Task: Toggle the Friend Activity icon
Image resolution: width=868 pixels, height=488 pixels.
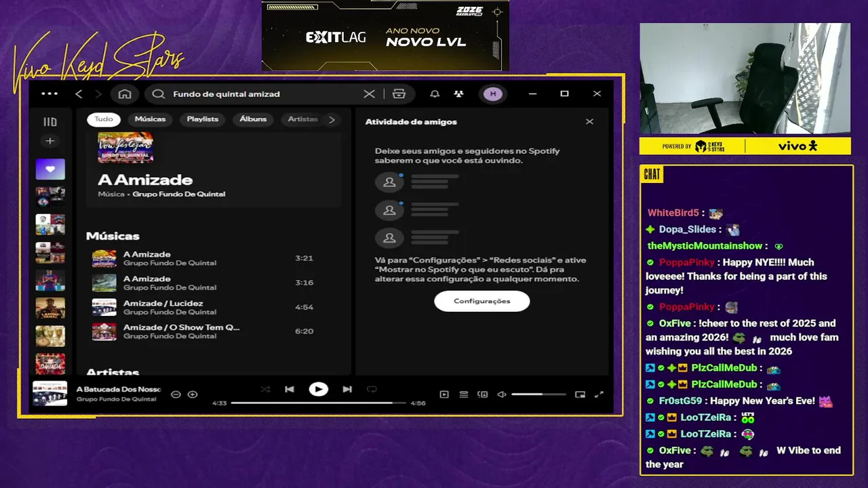Action: (459, 94)
